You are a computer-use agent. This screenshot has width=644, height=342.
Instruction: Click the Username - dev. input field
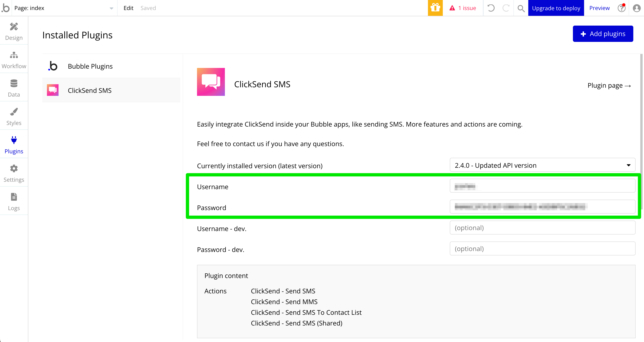[x=542, y=228]
